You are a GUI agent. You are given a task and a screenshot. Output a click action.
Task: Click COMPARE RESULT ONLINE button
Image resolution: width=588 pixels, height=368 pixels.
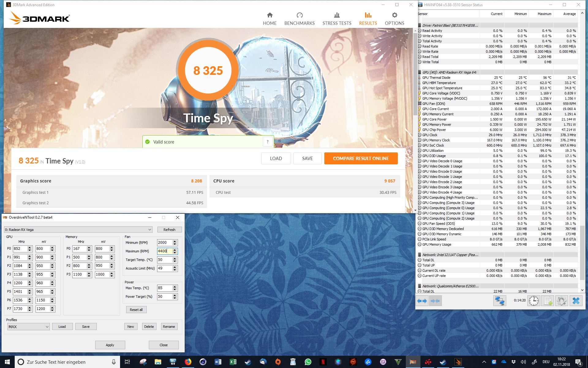tap(361, 158)
